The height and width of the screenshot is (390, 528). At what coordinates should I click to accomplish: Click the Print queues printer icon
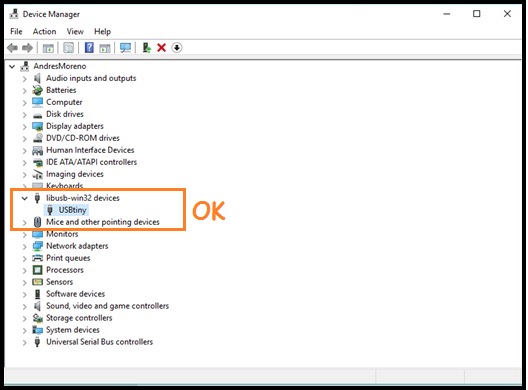pos(37,258)
